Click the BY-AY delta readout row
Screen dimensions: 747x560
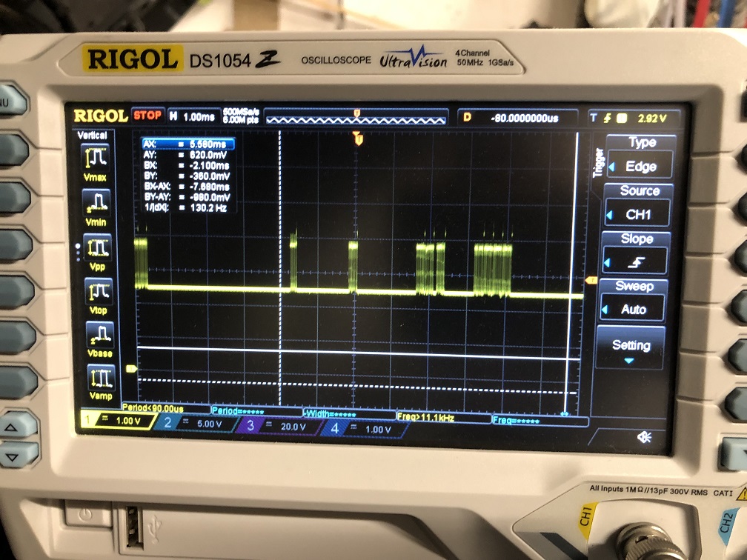tap(187, 197)
